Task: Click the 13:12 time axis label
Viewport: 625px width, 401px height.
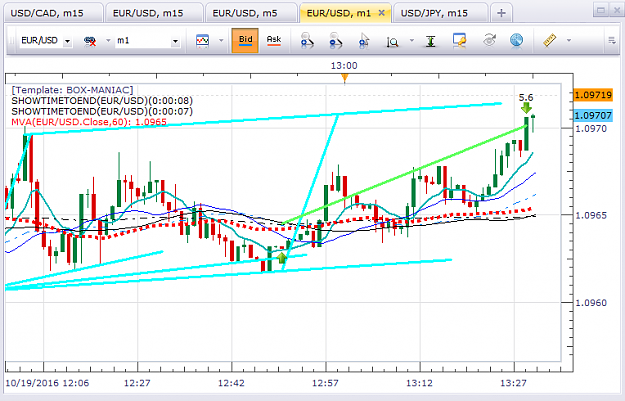Action: (x=419, y=383)
